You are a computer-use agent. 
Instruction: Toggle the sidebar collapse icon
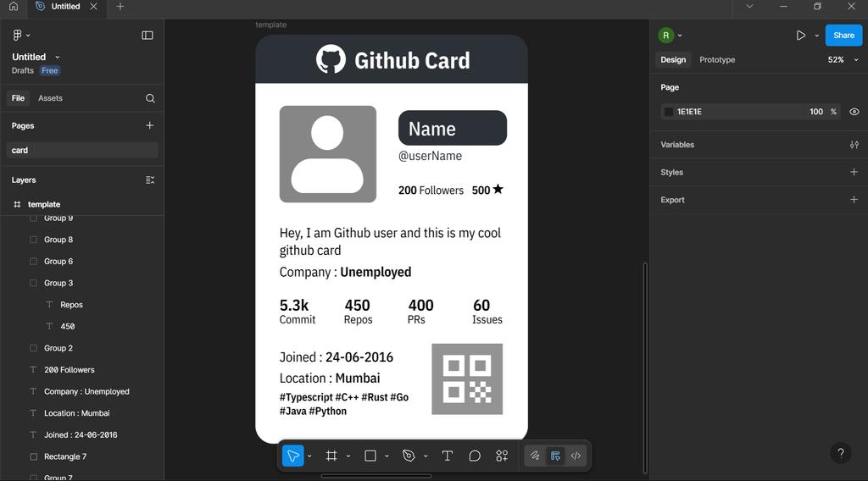pos(147,36)
